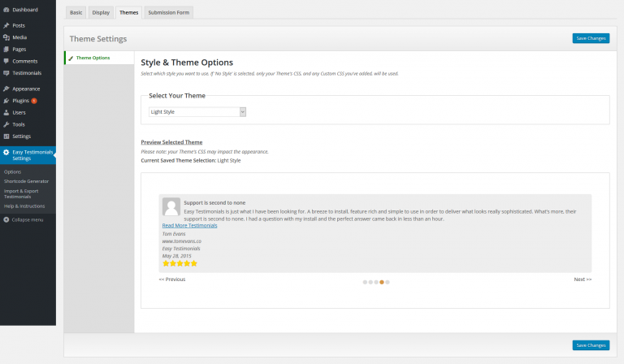624x364 pixels.
Task: Click the Users icon in sidebar
Action: [6, 112]
